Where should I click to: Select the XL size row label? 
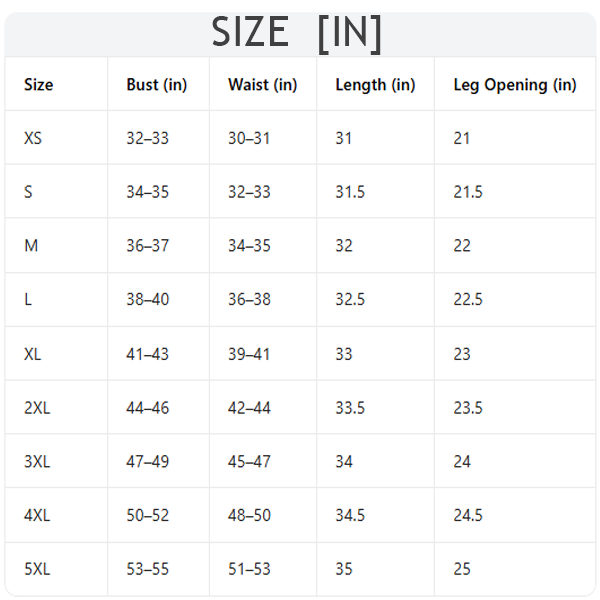33,354
